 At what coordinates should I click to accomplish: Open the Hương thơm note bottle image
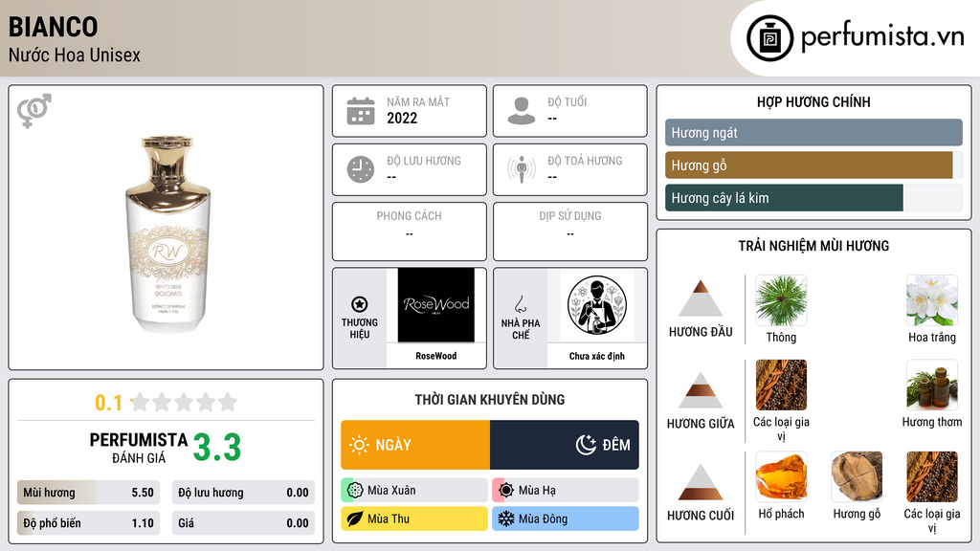(x=932, y=385)
